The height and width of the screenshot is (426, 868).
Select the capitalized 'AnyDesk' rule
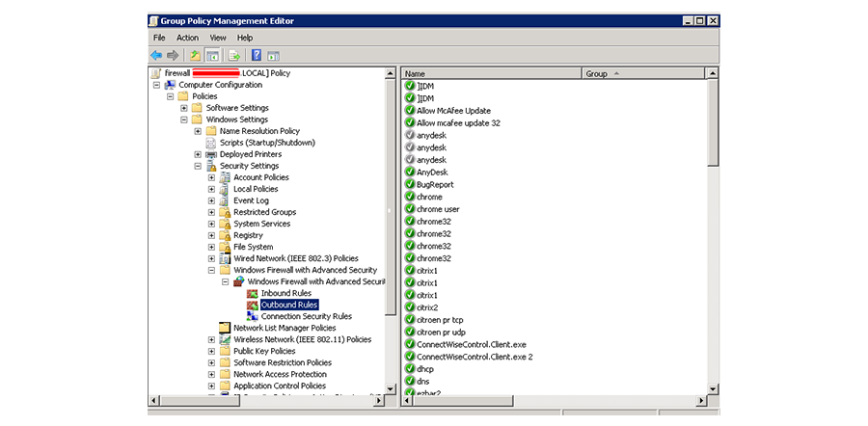click(x=432, y=173)
